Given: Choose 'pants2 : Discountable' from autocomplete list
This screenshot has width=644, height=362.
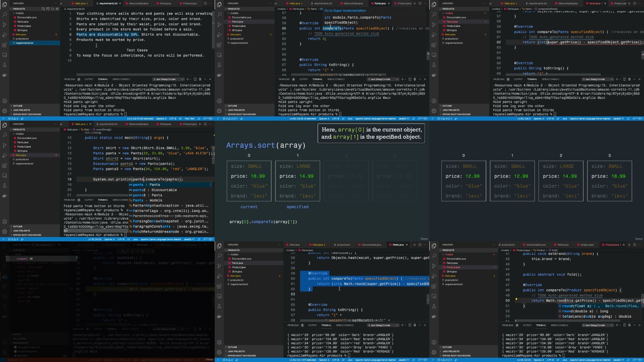Looking at the screenshot, I should [155, 190].
